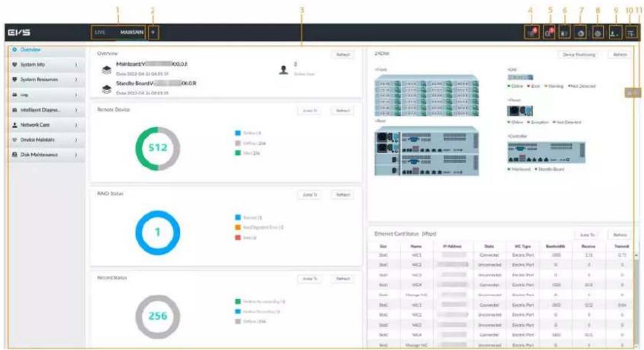Click the orange legend swatch in RAID Status
The height and width of the screenshot is (350, 644).
point(237,227)
